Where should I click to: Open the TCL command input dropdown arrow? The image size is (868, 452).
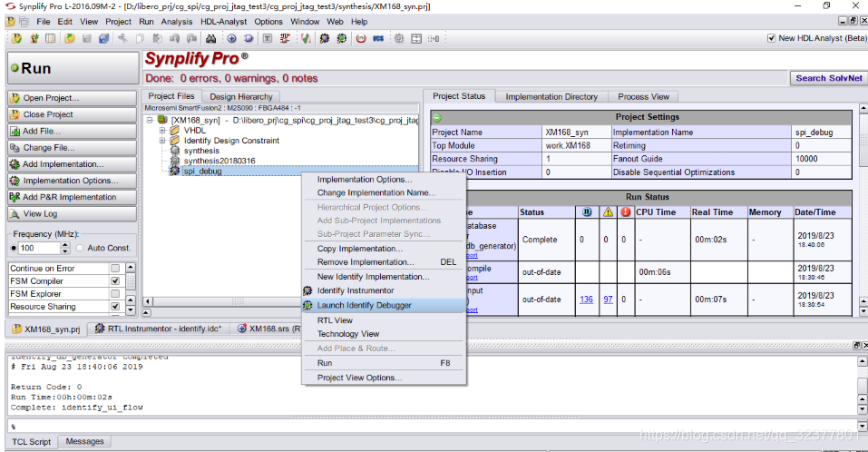click(x=862, y=426)
